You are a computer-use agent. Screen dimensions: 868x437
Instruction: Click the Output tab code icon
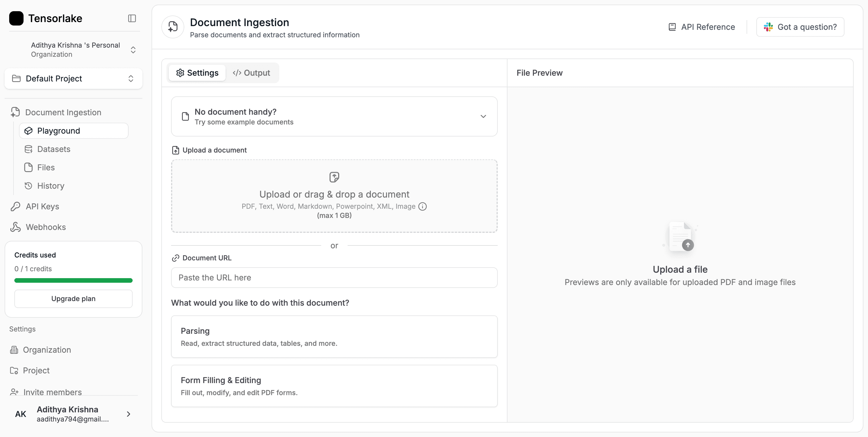(x=237, y=73)
